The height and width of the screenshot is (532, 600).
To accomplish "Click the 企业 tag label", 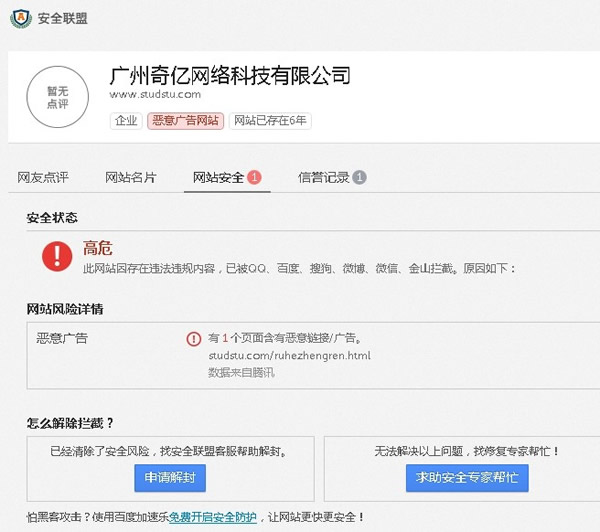I will 125,121.
